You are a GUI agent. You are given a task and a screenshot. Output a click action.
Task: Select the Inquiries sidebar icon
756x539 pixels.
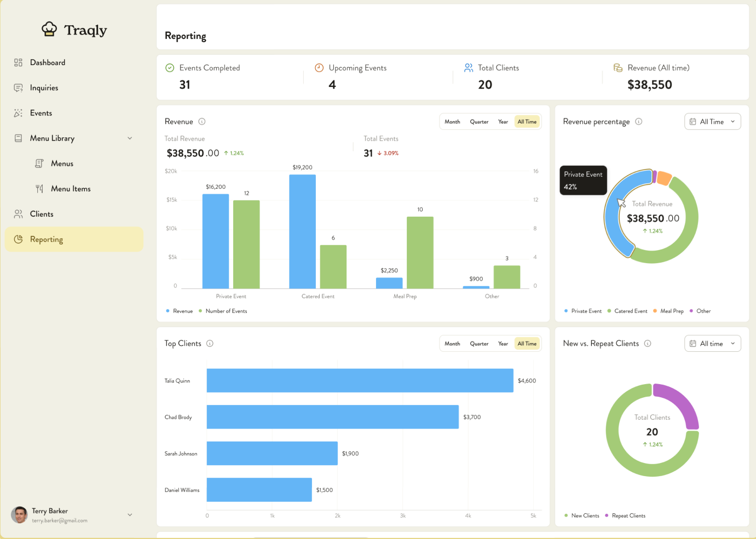[18, 88]
